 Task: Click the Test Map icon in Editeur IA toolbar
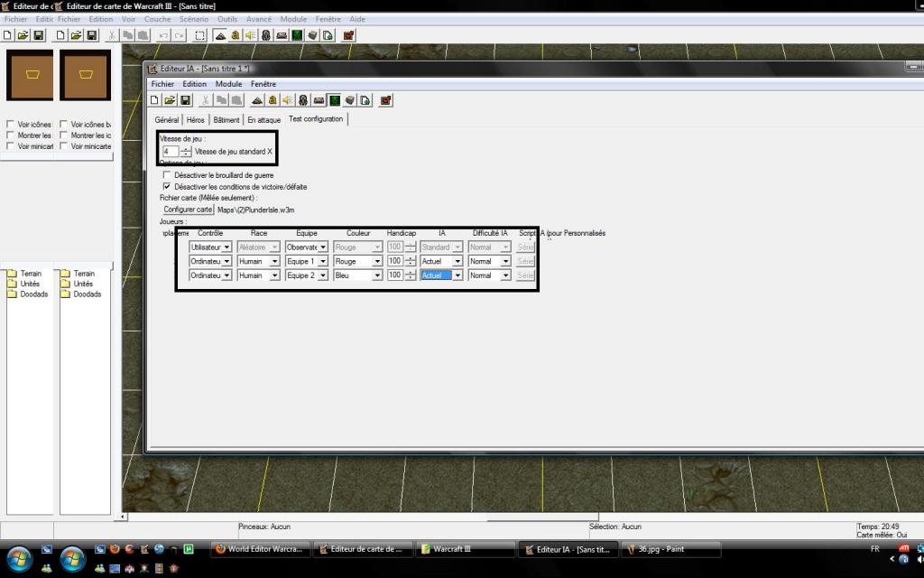point(385,100)
